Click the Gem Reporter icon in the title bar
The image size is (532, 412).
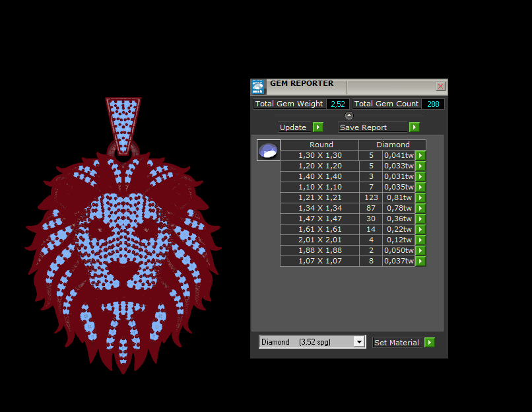[x=258, y=86]
